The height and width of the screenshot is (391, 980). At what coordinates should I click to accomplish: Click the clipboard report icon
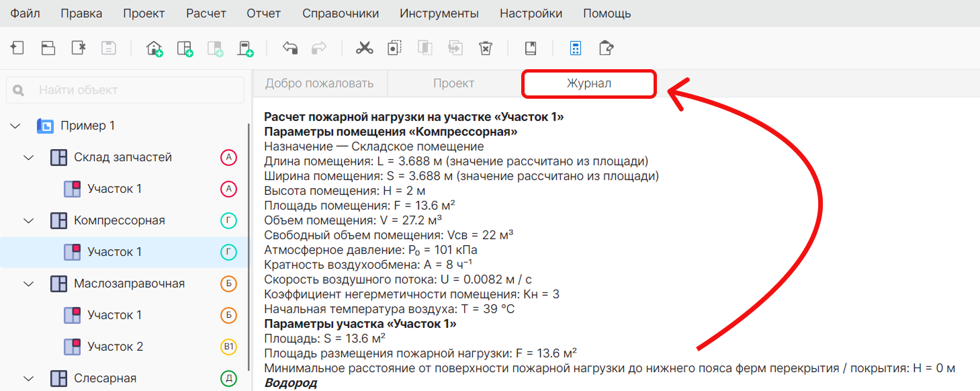[607, 48]
